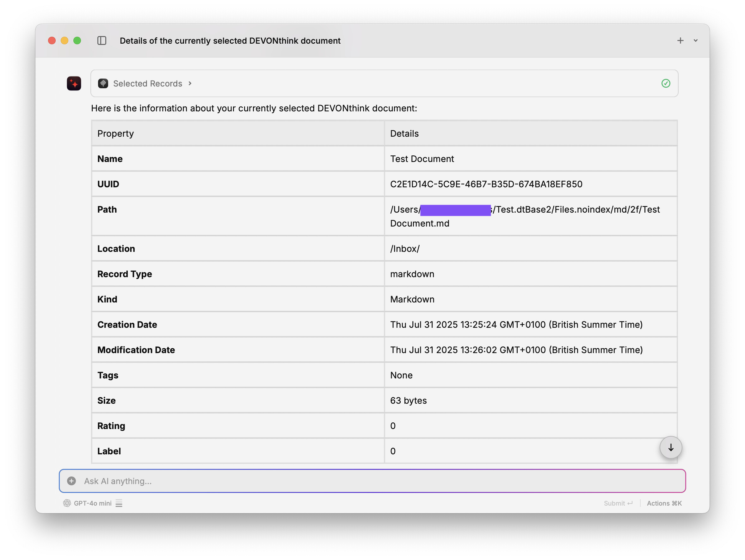Open the title bar chevron dropdown
The image size is (745, 560).
695,41
